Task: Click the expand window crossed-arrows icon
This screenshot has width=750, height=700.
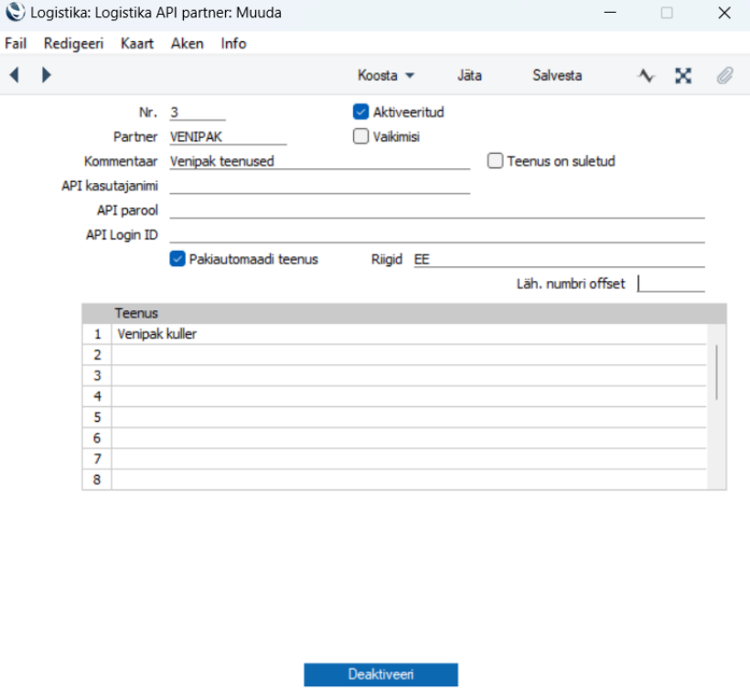Action: (683, 76)
